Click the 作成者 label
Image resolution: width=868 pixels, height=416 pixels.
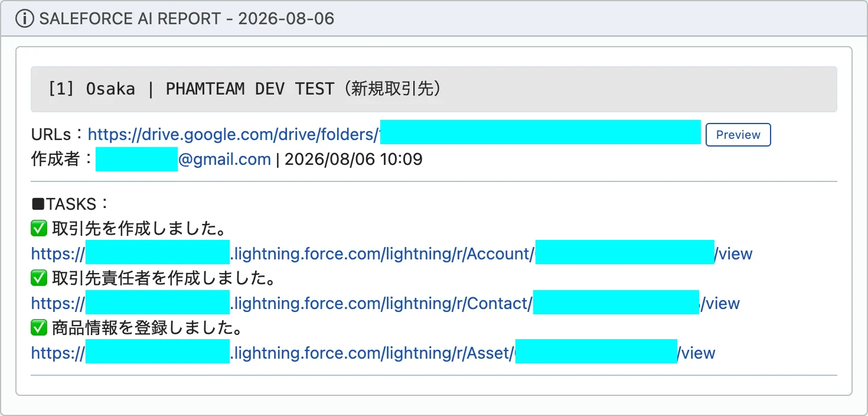click(62, 160)
